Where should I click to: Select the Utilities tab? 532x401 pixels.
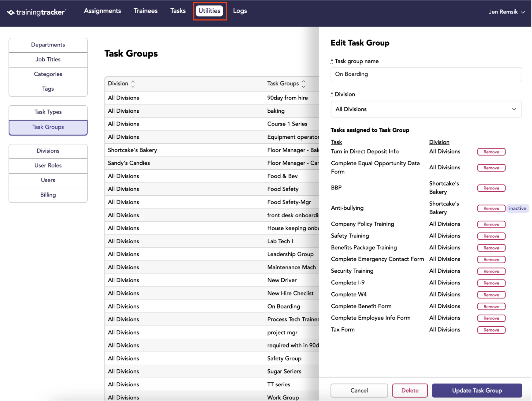pos(209,11)
